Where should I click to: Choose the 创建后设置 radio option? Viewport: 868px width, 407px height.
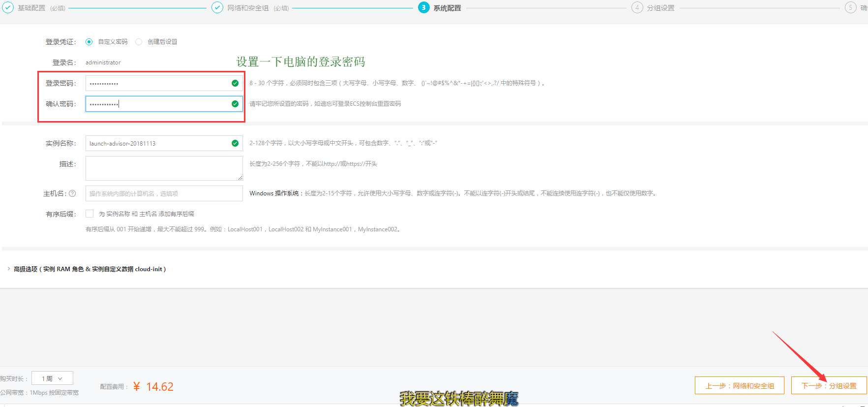pyautogui.click(x=139, y=42)
